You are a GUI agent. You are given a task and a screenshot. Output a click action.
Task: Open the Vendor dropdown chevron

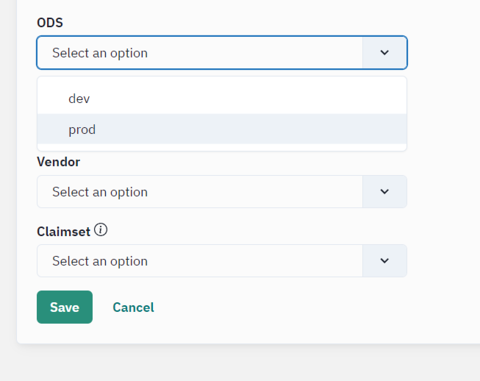(384, 192)
